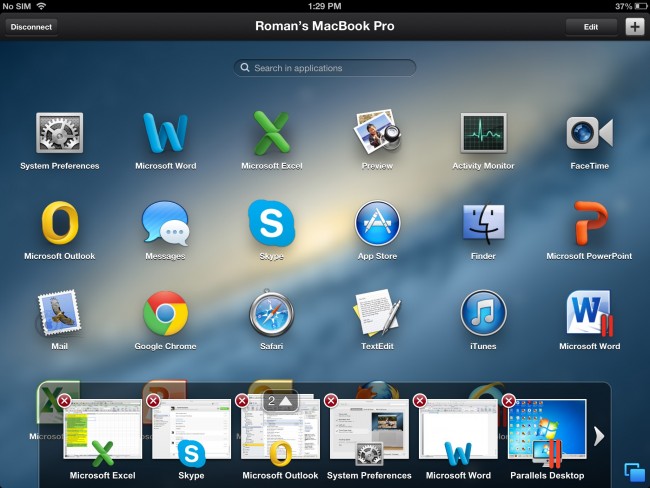Open the App Store
This screenshot has height=488, width=650.
[x=377, y=223]
